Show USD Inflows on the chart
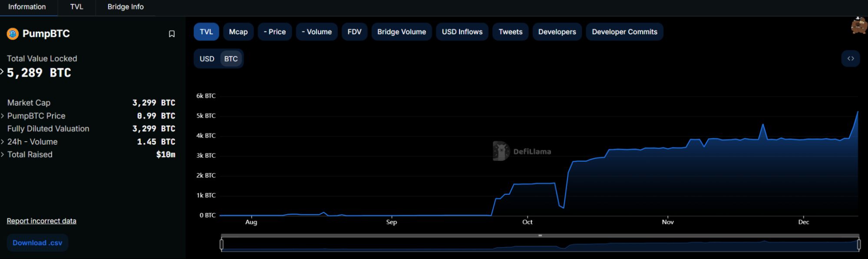Screen dimensions: 868x259 click(462, 32)
